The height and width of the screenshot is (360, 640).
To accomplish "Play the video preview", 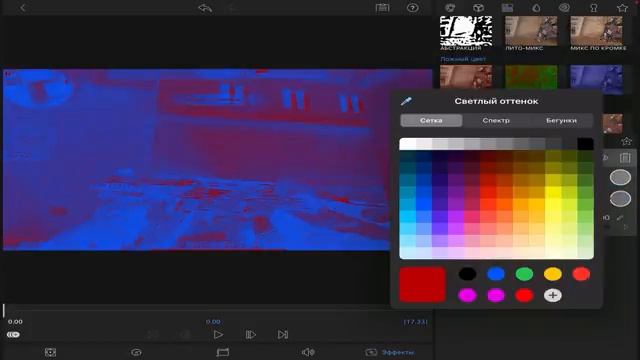I will pyautogui.click(x=218, y=335).
